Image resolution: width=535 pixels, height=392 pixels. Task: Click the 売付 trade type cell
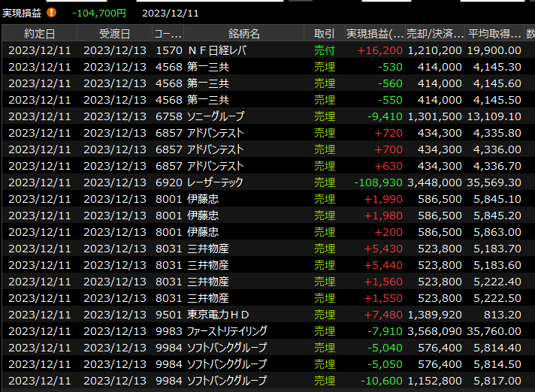(325, 50)
